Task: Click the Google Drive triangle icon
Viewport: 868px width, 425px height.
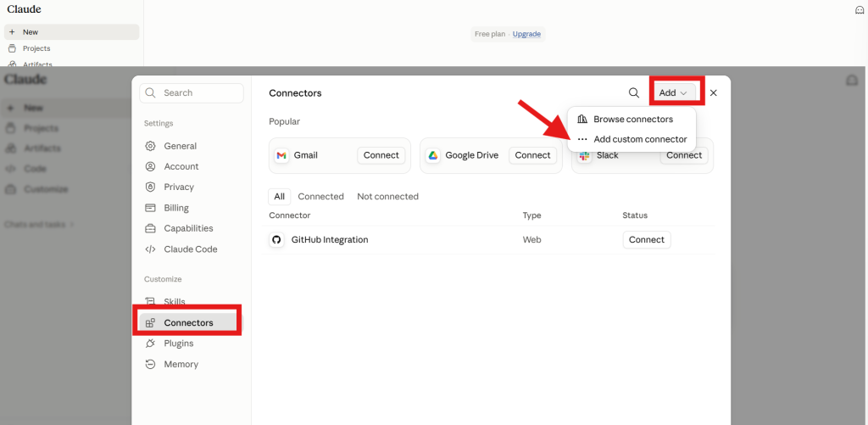Action: [433, 155]
